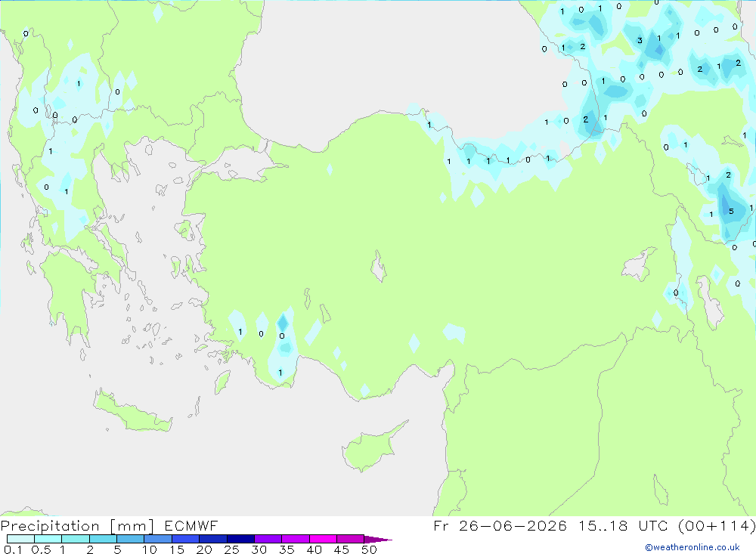Pick the 10–15 mm blue legend swatch

(158, 539)
